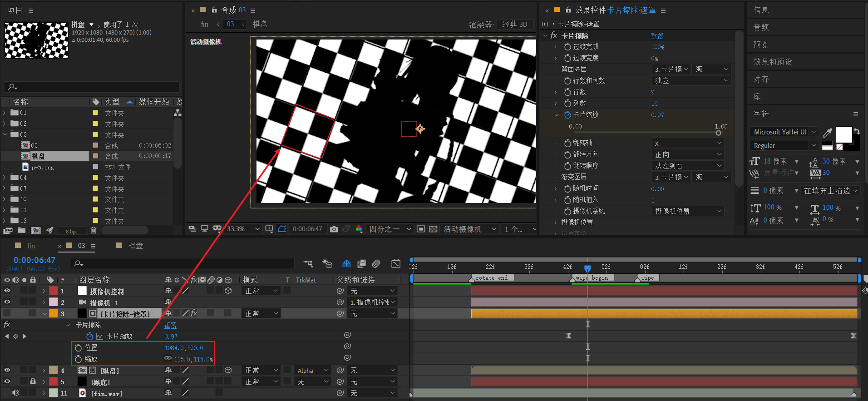This screenshot has width=868, height=401.
Task: Hide layer 摄像机控制 with eye icon
Action: 7,291
